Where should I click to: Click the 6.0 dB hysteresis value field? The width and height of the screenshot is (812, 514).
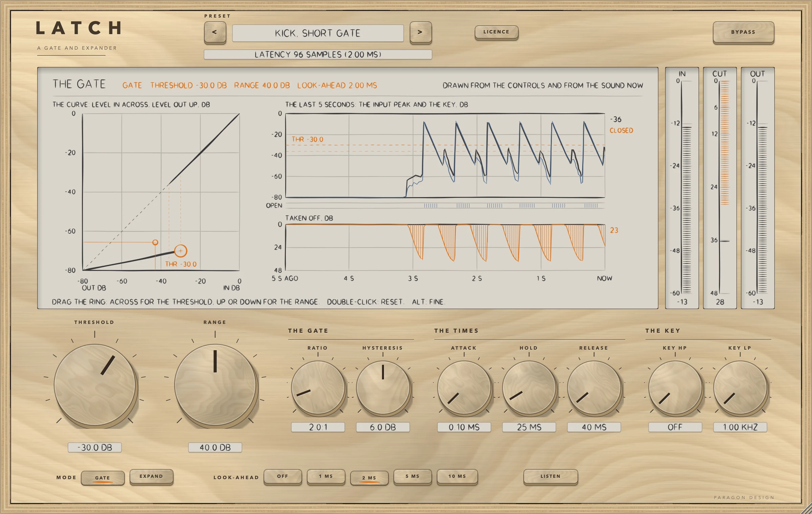(383, 427)
